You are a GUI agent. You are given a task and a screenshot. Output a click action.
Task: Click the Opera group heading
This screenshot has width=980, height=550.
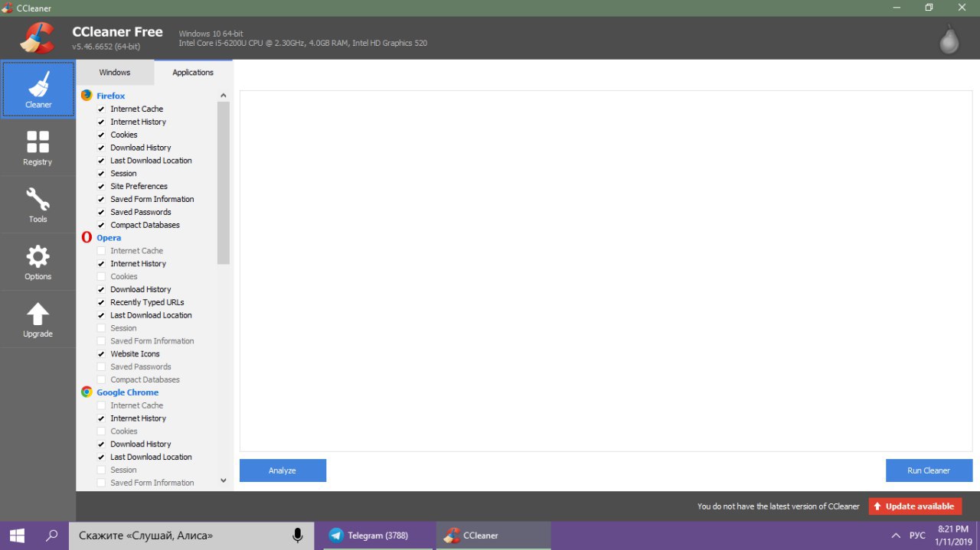tap(109, 238)
